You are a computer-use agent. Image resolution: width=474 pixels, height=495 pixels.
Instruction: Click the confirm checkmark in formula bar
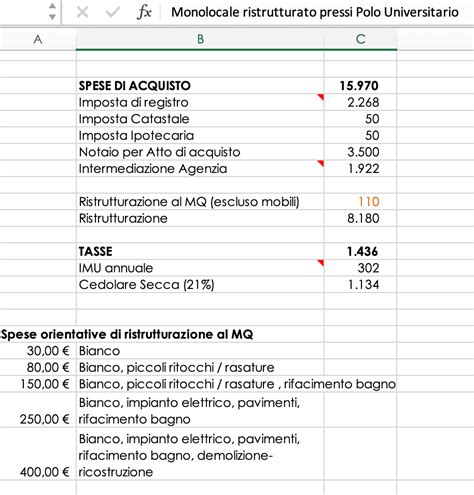112,13
